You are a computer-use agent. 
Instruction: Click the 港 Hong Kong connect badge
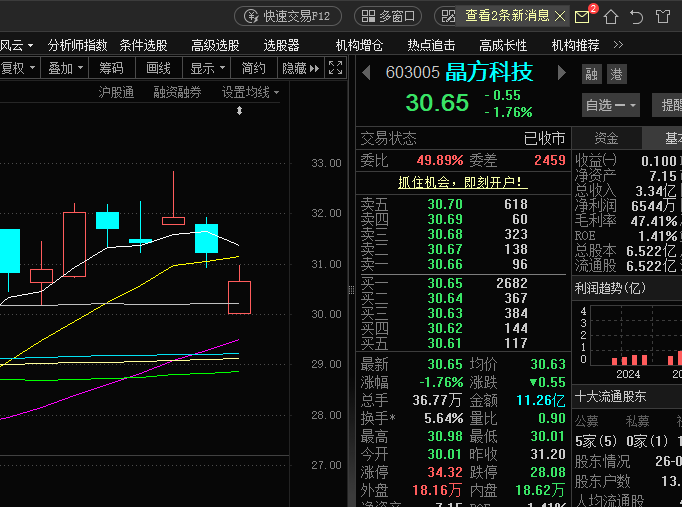pyautogui.click(x=616, y=74)
